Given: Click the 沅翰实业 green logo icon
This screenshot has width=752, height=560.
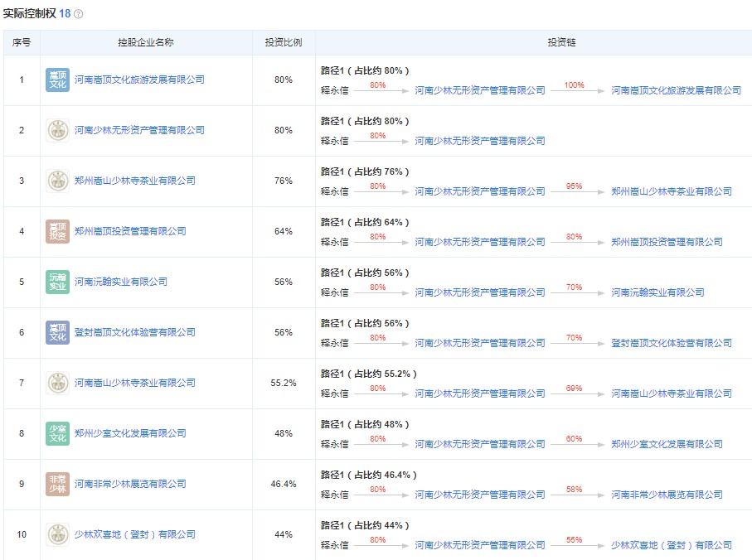Looking at the screenshot, I should click(57, 282).
